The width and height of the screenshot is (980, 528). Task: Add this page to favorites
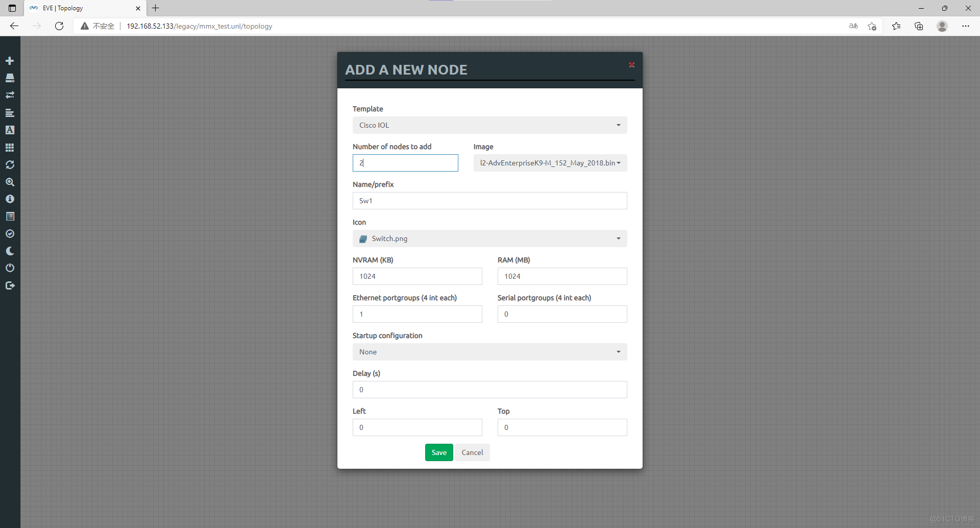click(x=872, y=26)
